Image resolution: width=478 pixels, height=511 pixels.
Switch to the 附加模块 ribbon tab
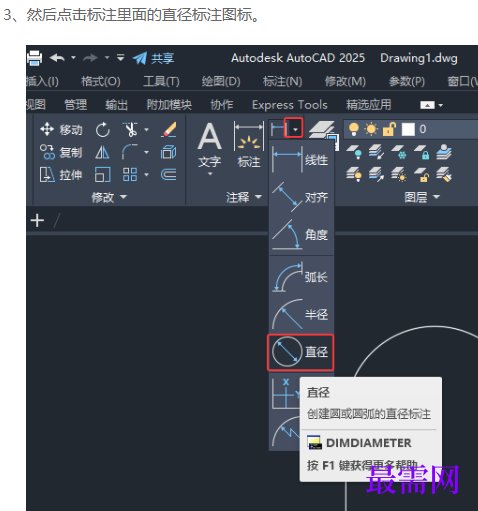(169, 105)
